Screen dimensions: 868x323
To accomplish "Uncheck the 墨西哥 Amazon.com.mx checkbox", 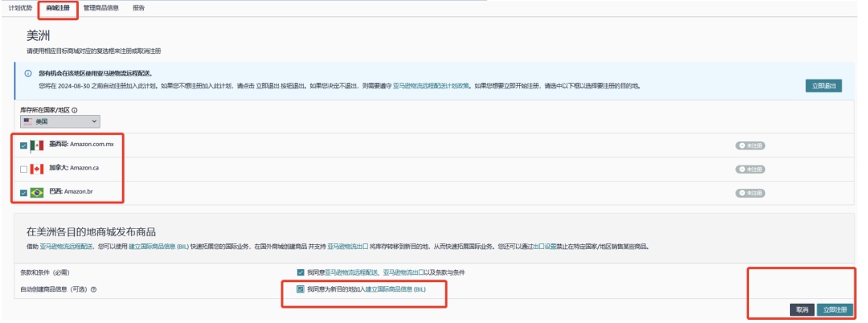I will [23, 146].
